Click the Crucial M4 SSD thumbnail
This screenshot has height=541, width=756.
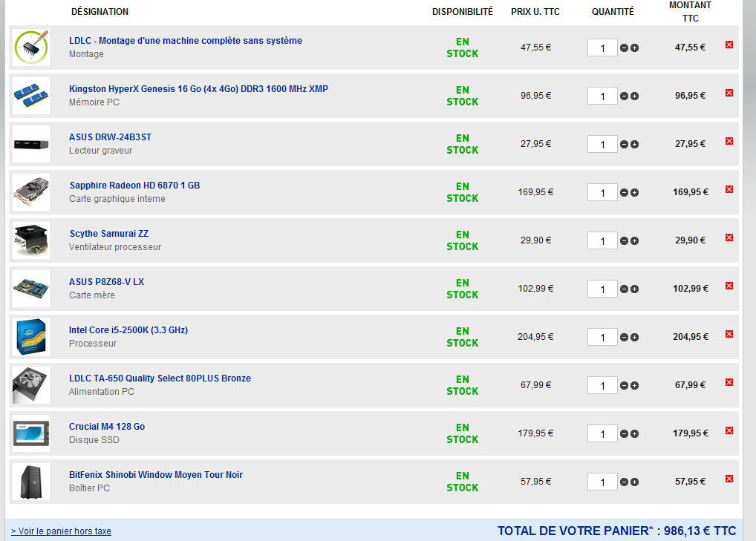(31, 433)
